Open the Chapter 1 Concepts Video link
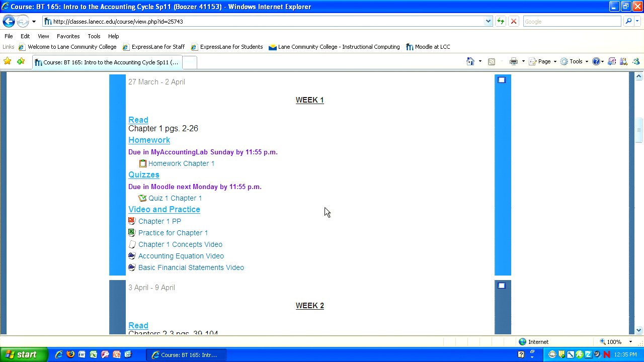644x362 pixels. [180, 244]
